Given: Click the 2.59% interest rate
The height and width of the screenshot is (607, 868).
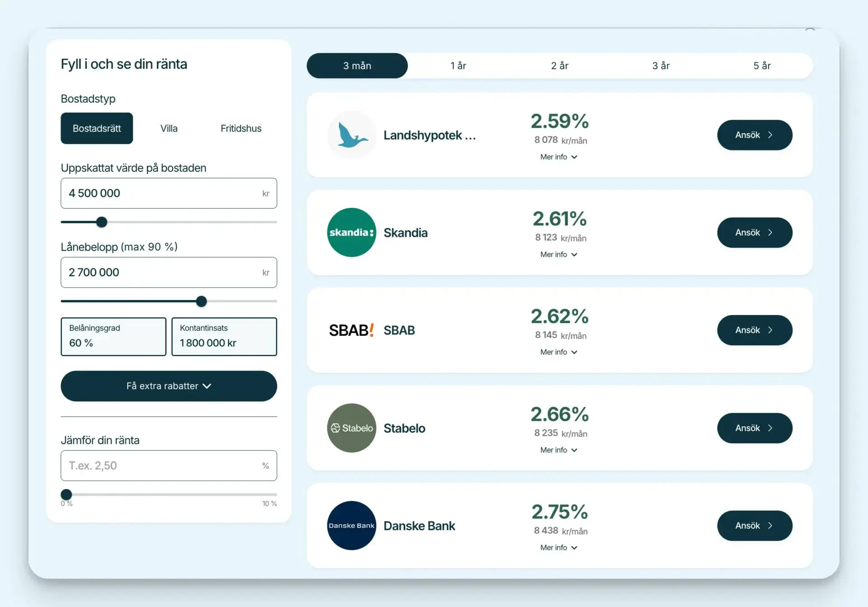Looking at the screenshot, I should pos(560,121).
